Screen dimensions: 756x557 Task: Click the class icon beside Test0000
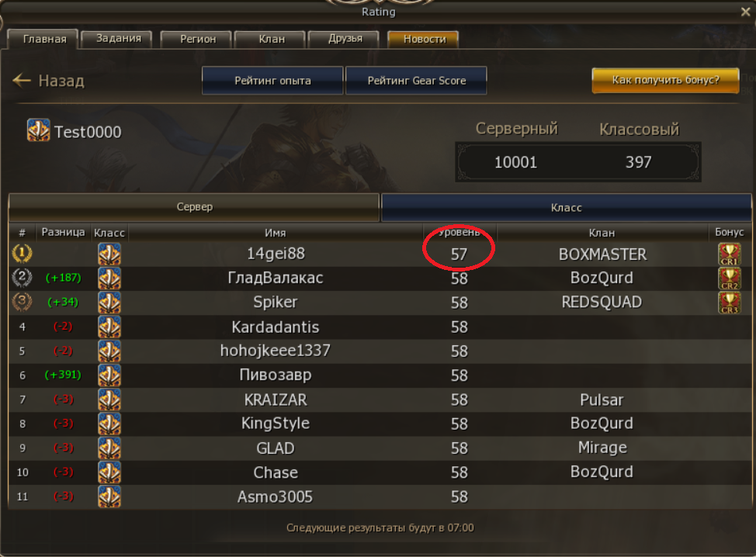pos(39,130)
